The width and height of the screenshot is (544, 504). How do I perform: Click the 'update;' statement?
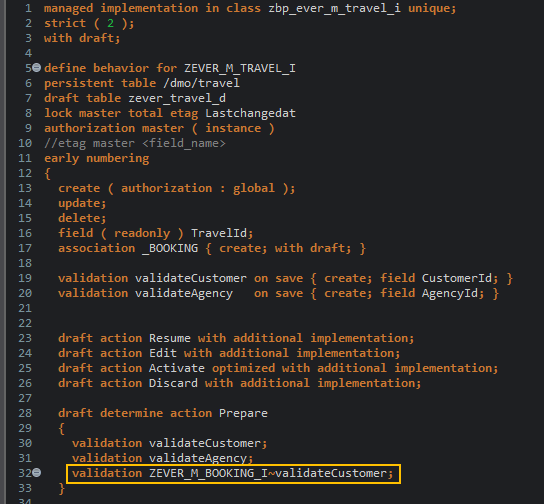click(82, 203)
